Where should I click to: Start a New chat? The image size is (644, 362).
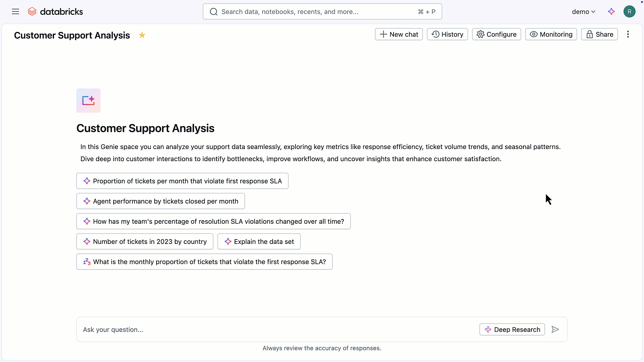tap(399, 34)
